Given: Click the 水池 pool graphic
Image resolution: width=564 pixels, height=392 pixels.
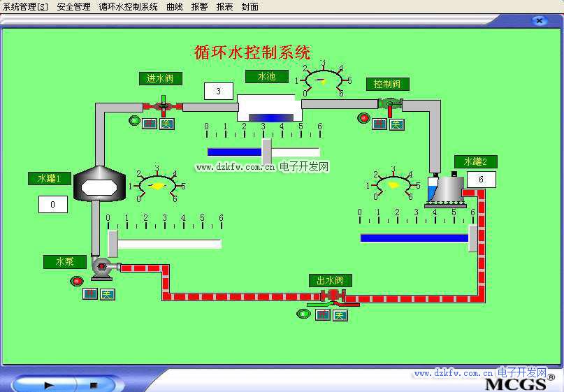Looking at the screenshot, I should pos(269,108).
